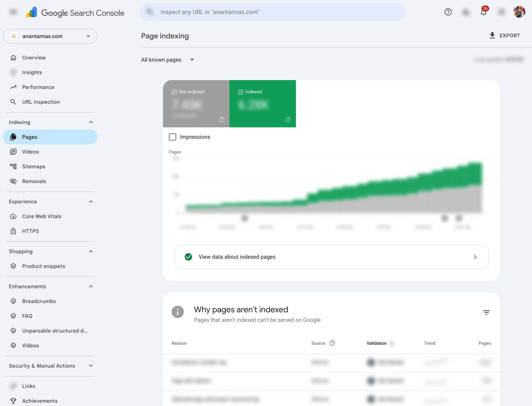Viewport: 532px width, 406px height.
Task: Click the Performance trend arrow icon
Action: pos(13,87)
